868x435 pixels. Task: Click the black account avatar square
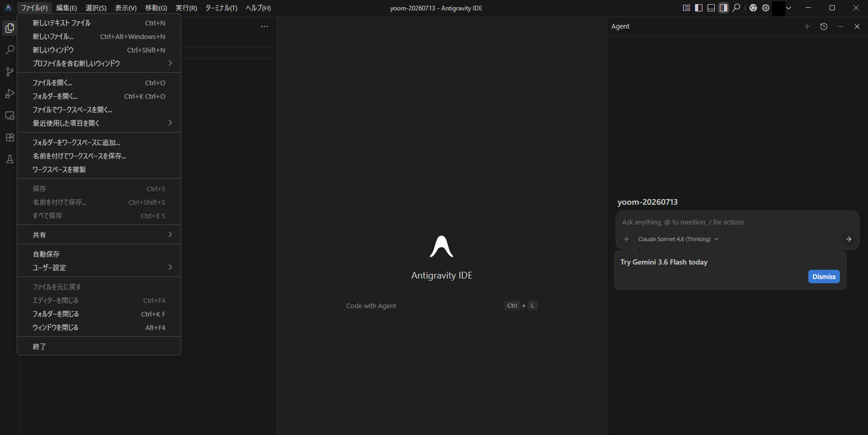[778, 8]
